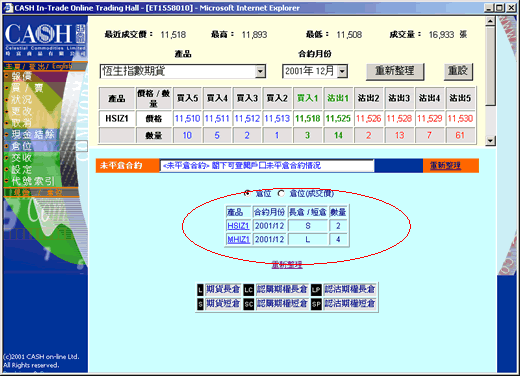
Task: Click the S futures short legend icon
Action: pyautogui.click(x=200, y=304)
